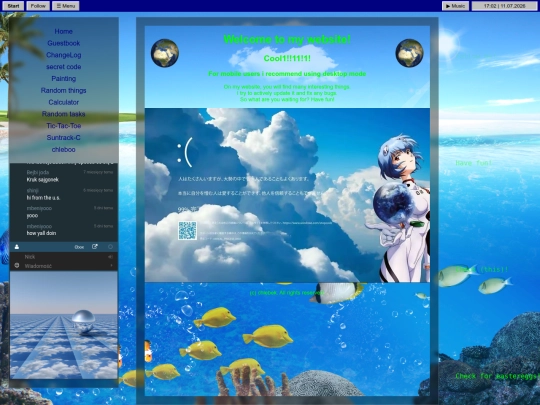
Task: Click the 'Welcome to my website!' heading
Action: point(287,40)
